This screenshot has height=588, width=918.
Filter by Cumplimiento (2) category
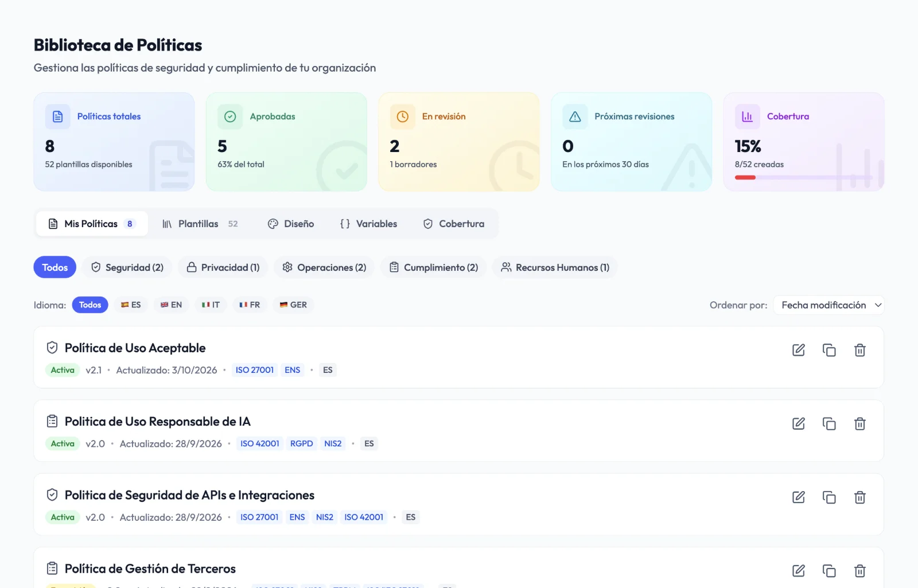[434, 267]
